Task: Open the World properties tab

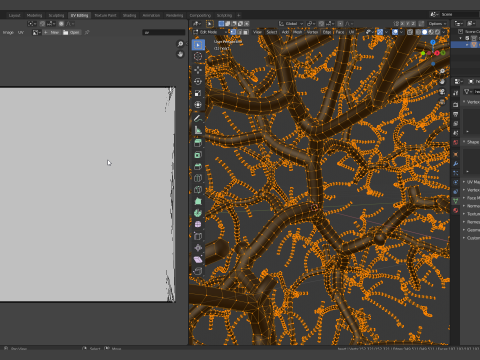Action: (456, 142)
